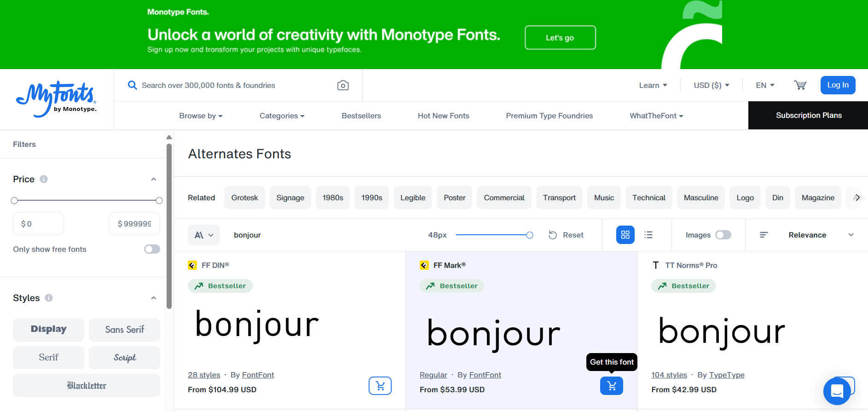The width and height of the screenshot is (868, 412).
Task: Switch to list view icon
Action: (x=648, y=235)
